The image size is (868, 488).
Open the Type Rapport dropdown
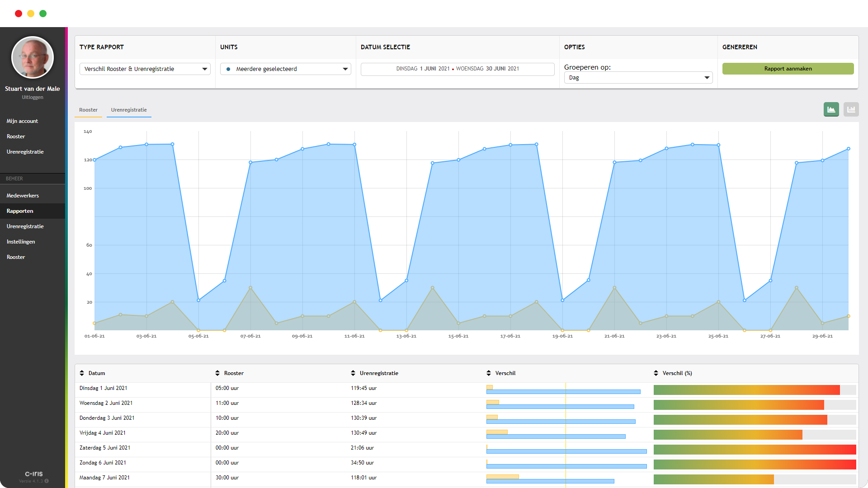point(145,69)
